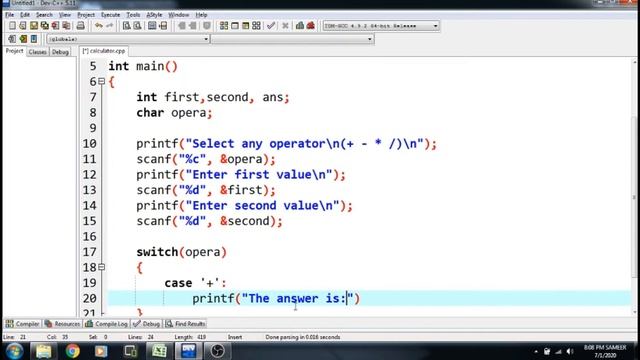
Task: Click the Redo toolbar arrow
Action: point(109,26)
